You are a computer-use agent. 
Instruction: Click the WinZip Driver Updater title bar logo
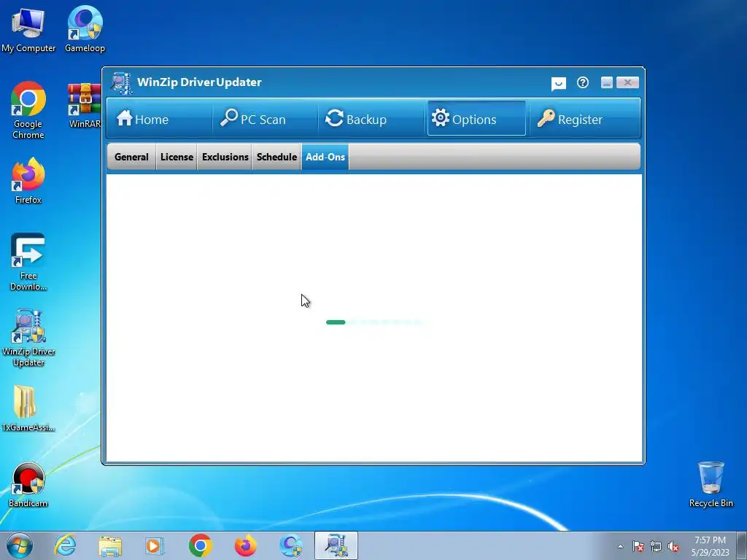pos(122,82)
